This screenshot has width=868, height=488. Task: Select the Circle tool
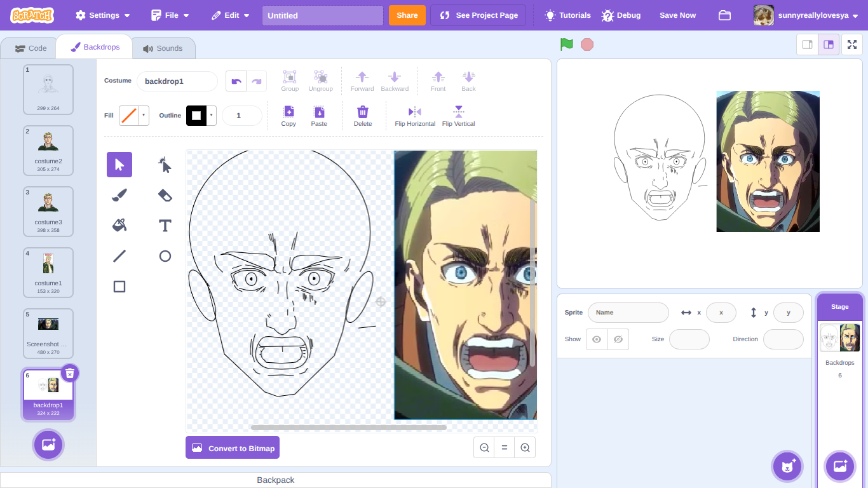(165, 256)
